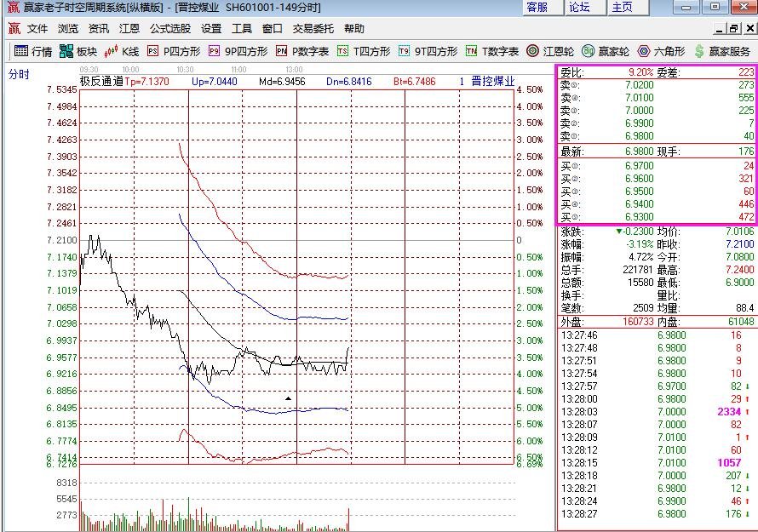The width and height of the screenshot is (758, 532).
Task: Open the 文件 menu
Action: (37, 28)
